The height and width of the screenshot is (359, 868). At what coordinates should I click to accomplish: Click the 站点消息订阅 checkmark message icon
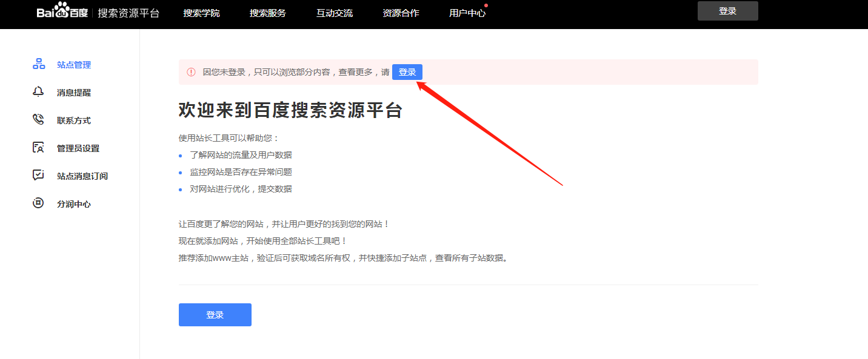pyautogui.click(x=38, y=176)
